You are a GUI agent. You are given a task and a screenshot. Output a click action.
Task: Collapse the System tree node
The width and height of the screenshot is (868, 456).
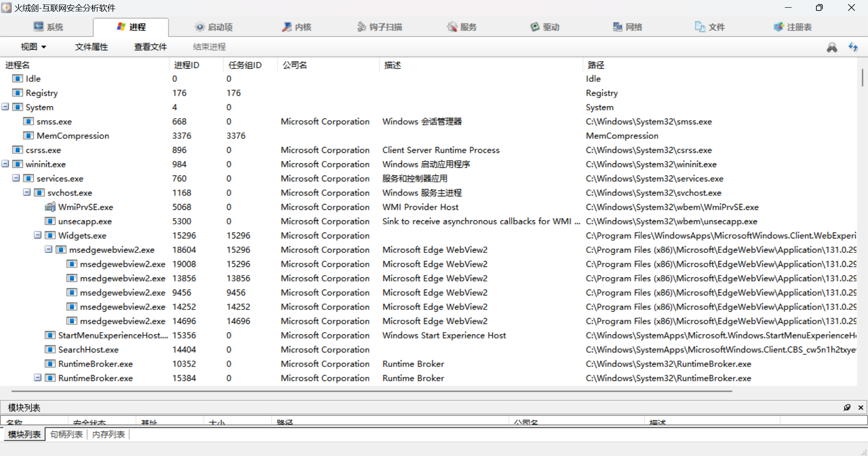click(x=5, y=107)
